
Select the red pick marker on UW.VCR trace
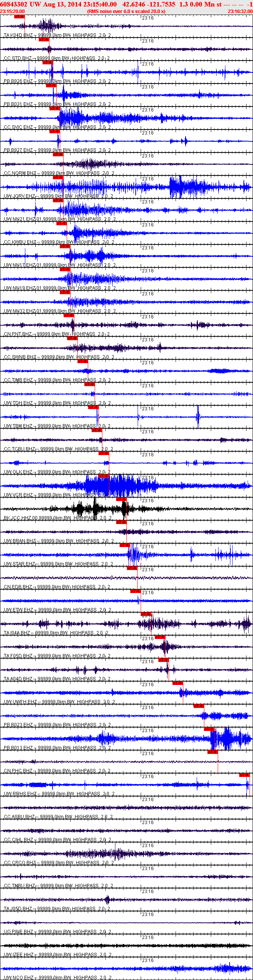(104, 476)
